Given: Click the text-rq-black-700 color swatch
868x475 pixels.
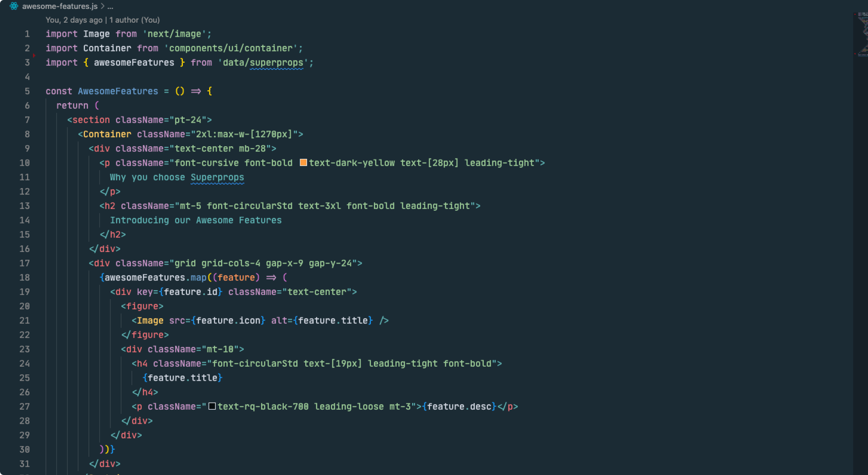Looking at the screenshot, I should (x=212, y=406).
